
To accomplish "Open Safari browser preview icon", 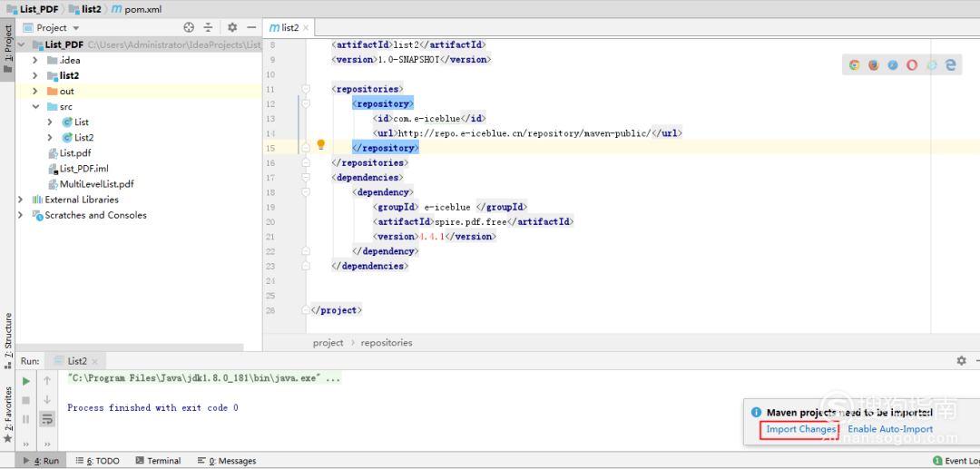I will click(x=893, y=65).
